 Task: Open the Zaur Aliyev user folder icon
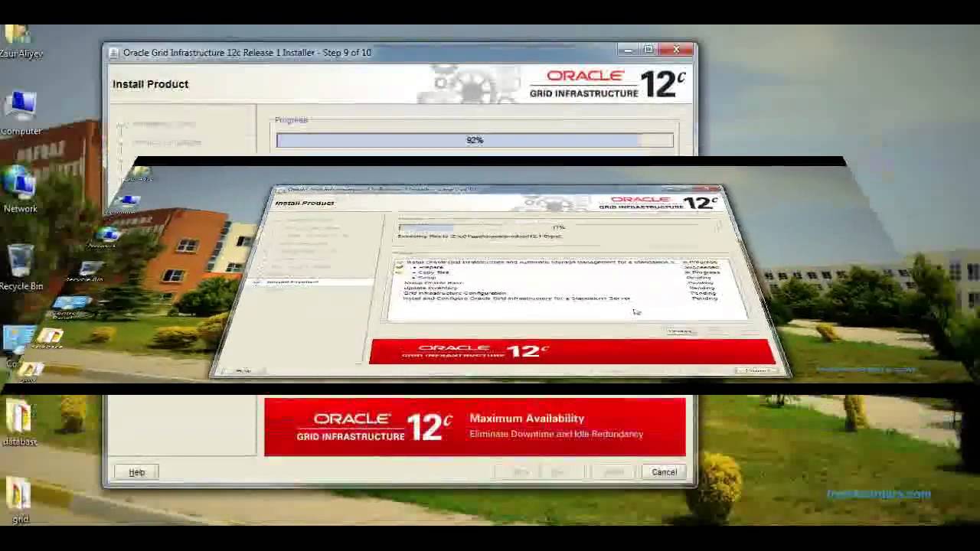click(21, 42)
